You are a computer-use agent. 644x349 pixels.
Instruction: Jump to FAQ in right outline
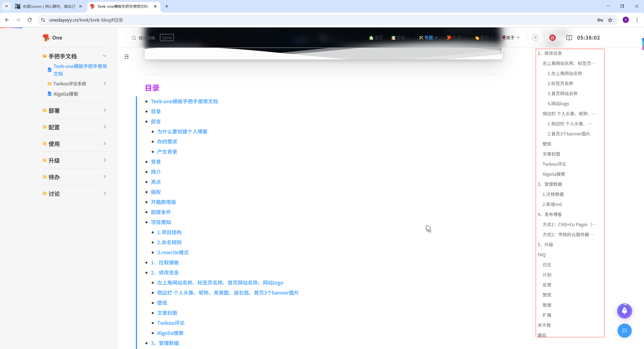542,255
